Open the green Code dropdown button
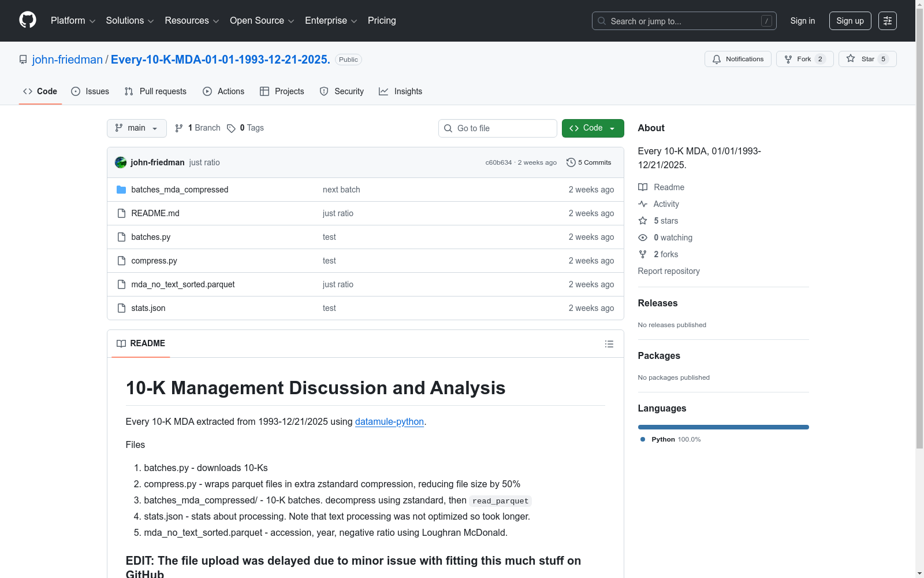This screenshot has height=578, width=924. point(593,128)
